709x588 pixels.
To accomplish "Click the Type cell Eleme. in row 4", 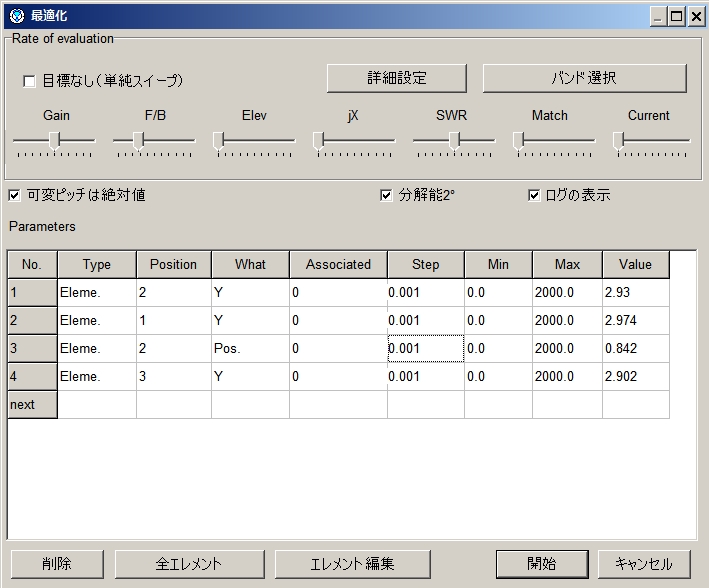I will pyautogui.click(x=97, y=377).
